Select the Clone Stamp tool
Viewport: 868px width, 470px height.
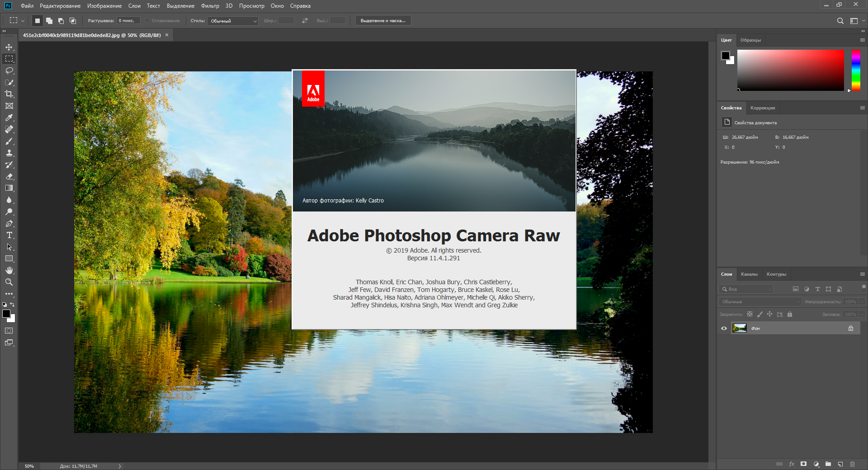click(9, 153)
